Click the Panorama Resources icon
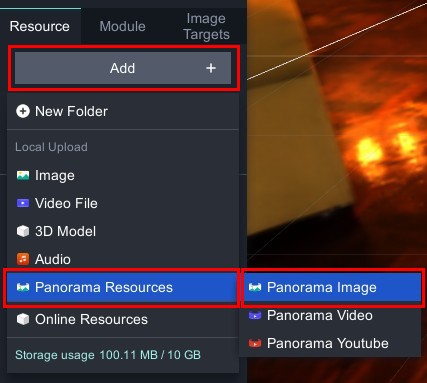Screen dimensions: 427x383 (23, 287)
